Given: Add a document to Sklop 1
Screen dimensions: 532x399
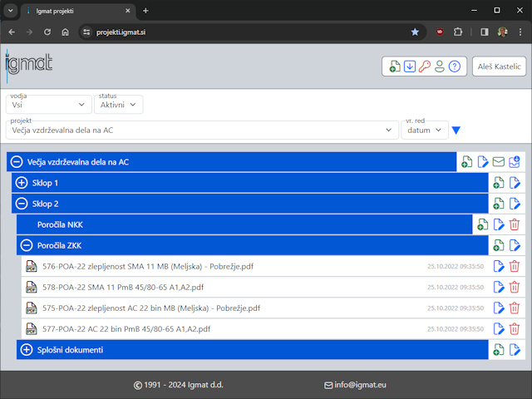Looking at the screenshot, I should coord(499,183).
